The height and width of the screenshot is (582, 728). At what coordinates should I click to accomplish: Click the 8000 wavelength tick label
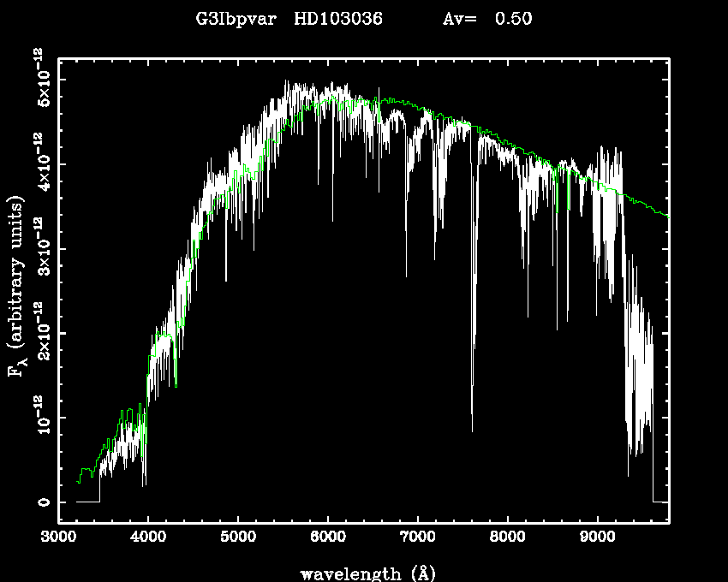tap(508, 539)
